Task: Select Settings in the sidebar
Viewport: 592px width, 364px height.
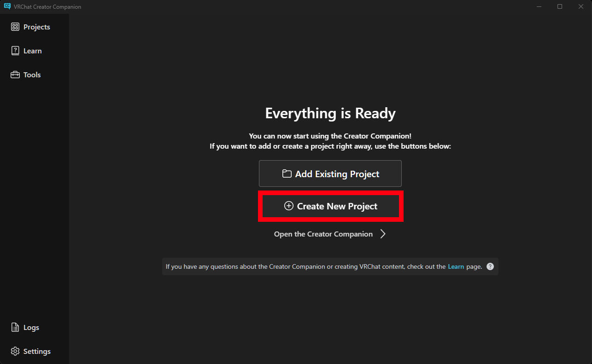Action: (37, 352)
